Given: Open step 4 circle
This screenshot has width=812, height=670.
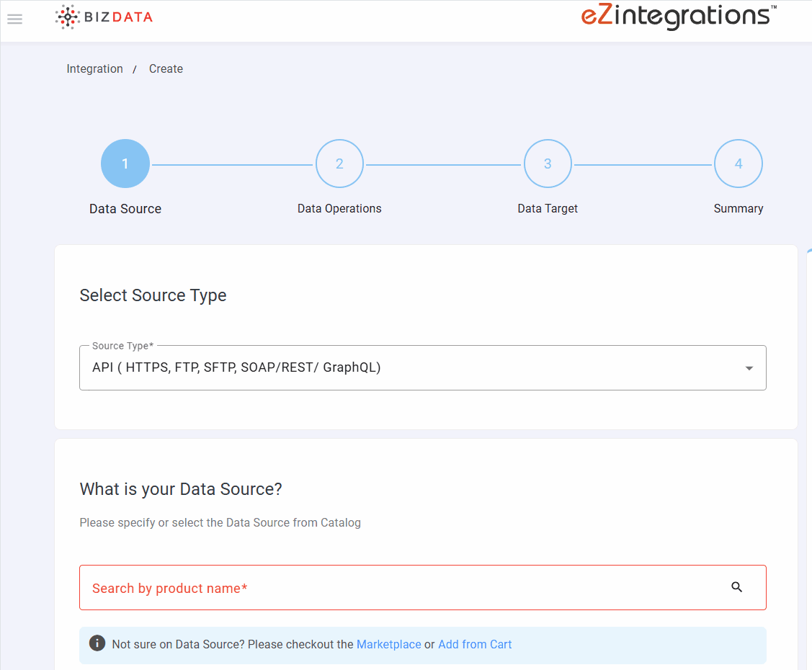Looking at the screenshot, I should click(738, 164).
